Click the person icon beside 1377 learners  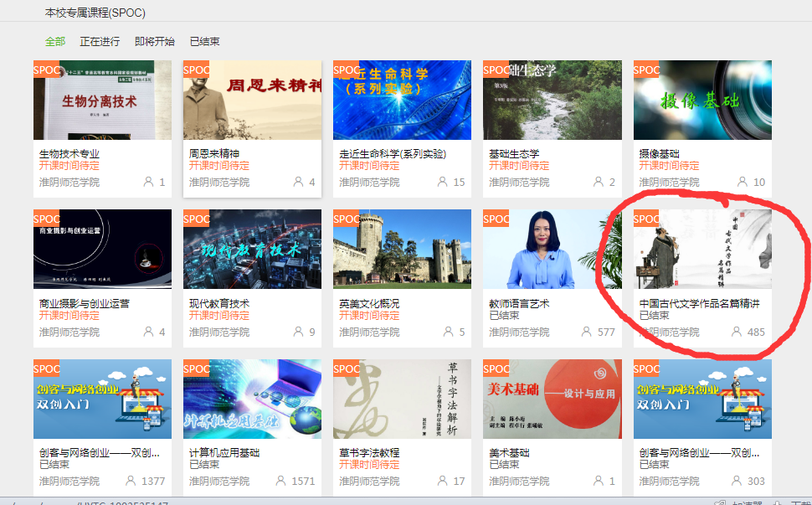pyautogui.click(x=131, y=481)
